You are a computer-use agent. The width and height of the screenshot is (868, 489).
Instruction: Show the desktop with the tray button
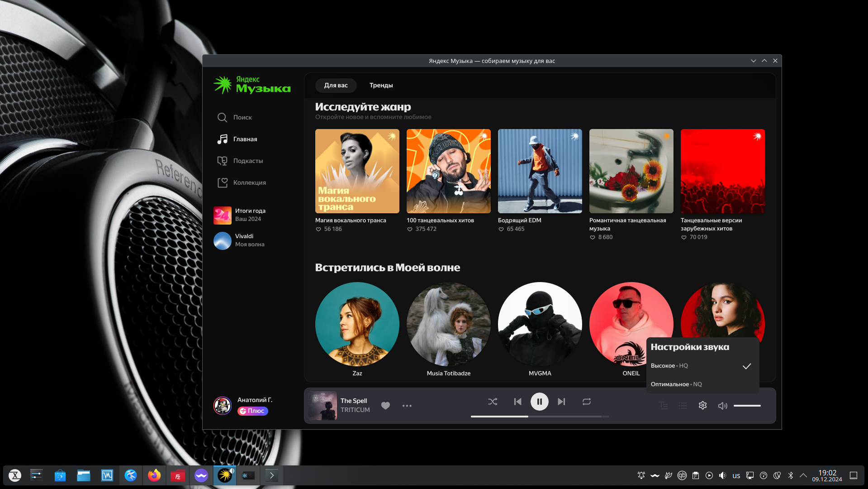(854, 475)
